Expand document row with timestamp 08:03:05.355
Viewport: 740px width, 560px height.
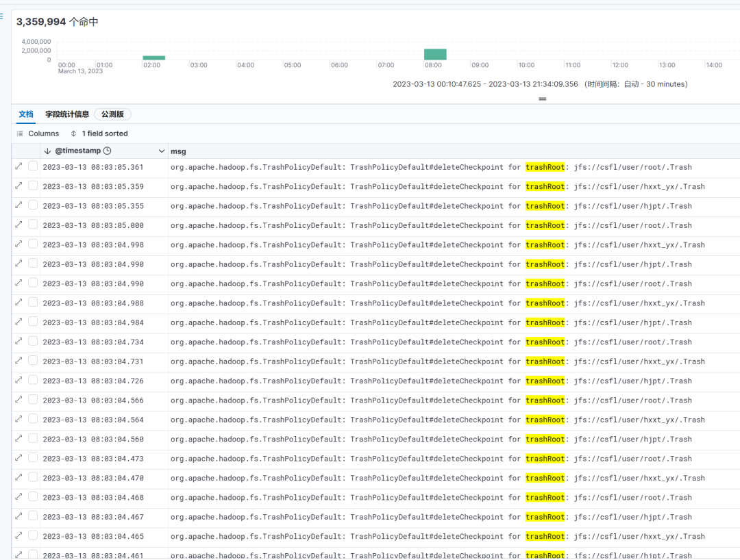pyautogui.click(x=18, y=205)
